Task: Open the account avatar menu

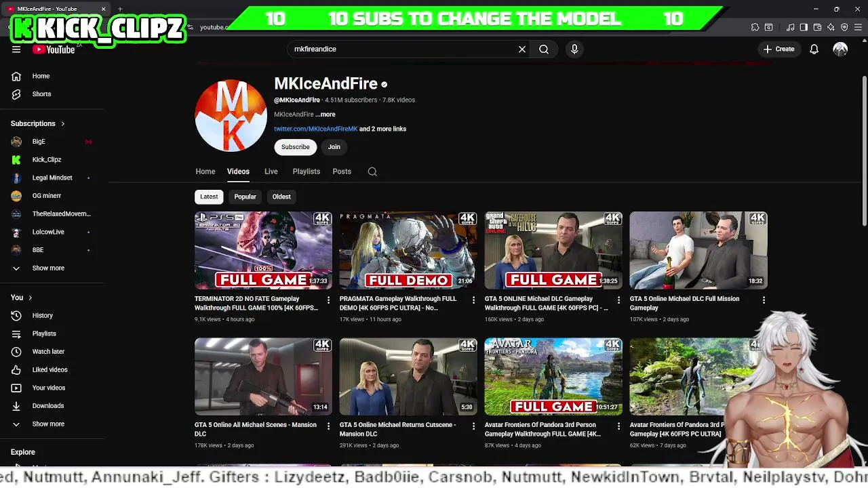Action: [840, 49]
